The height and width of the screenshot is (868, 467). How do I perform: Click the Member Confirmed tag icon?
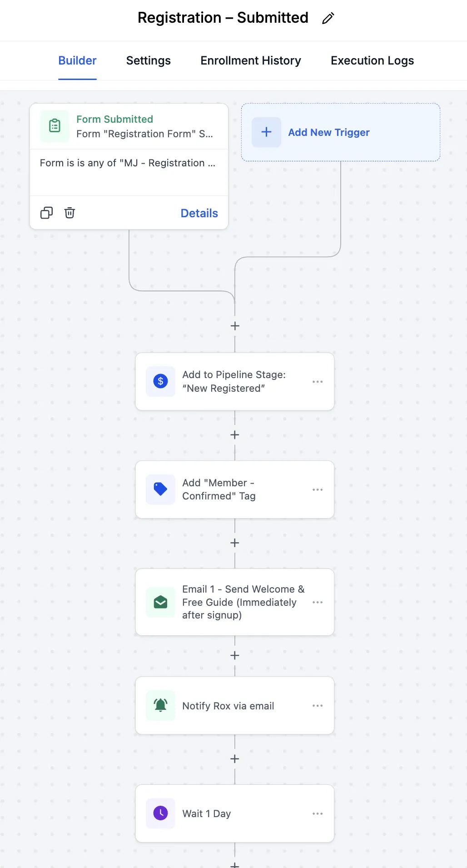(x=160, y=489)
